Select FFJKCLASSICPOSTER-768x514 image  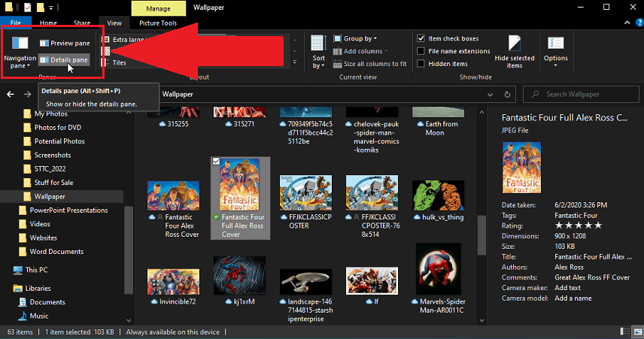click(x=372, y=193)
